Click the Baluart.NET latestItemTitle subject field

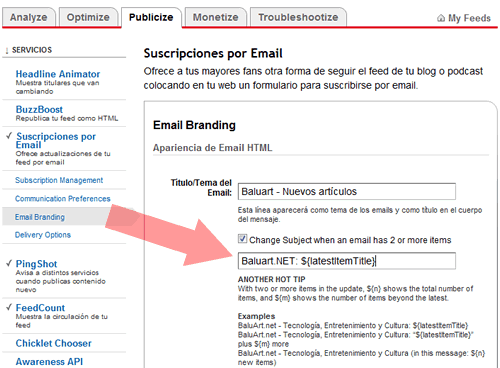click(x=347, y=261)
